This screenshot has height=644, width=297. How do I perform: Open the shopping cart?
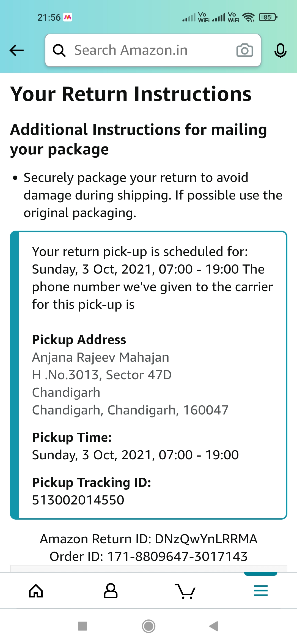(x=185, y=591)
